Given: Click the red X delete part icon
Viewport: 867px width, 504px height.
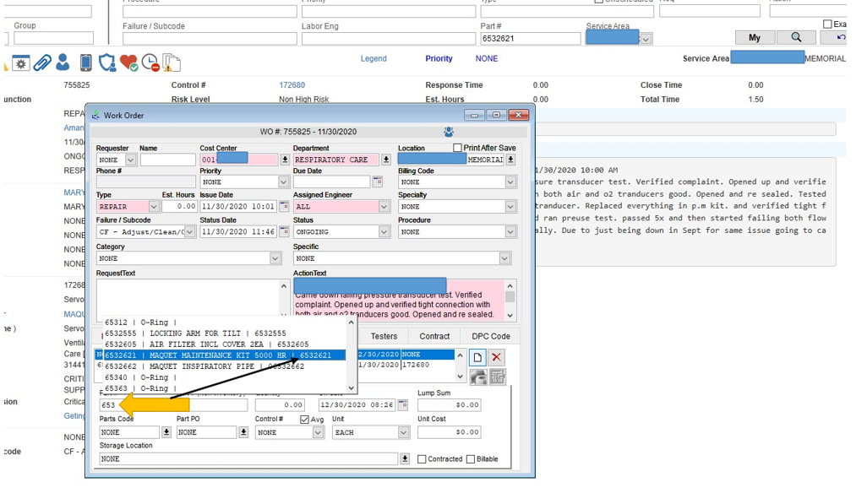Looking at the screenshot, I should click(497, 358).
